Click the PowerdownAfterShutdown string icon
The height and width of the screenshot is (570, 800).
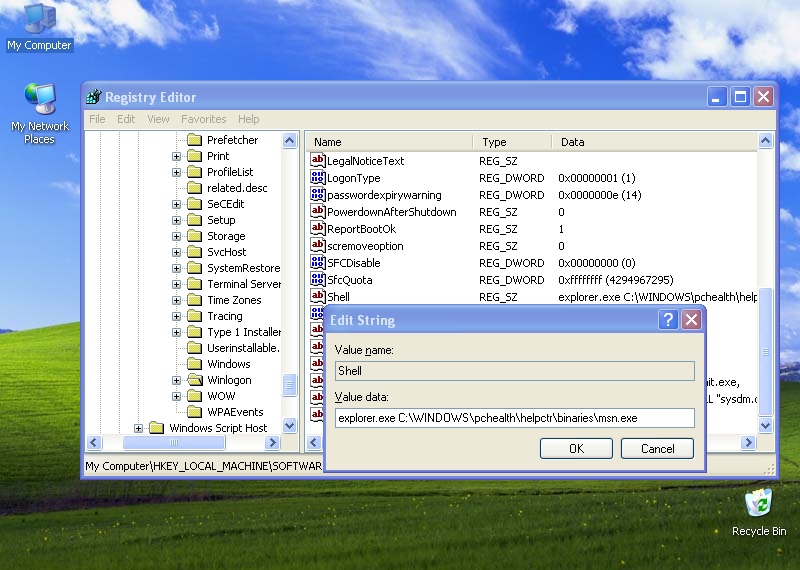(x=317, y=211)
